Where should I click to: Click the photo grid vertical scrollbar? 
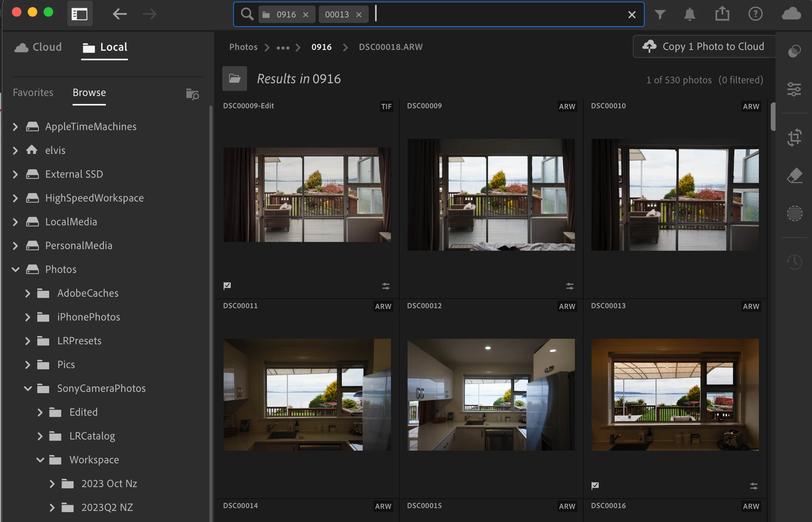(x=773, y=117)
